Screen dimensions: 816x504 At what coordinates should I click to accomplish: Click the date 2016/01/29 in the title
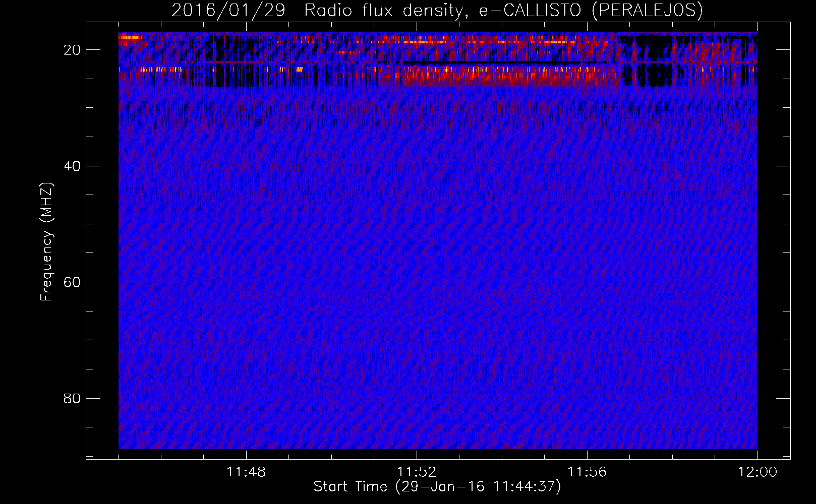coord(228,10)
